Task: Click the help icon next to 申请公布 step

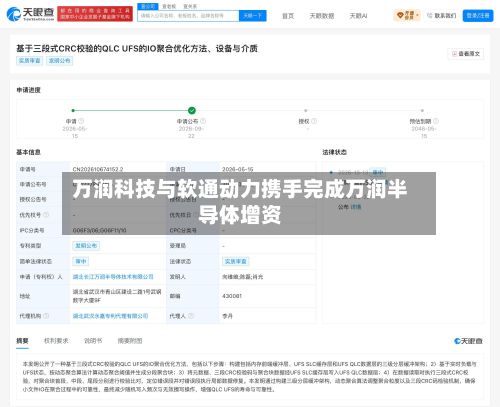Action: pos(203,121)
